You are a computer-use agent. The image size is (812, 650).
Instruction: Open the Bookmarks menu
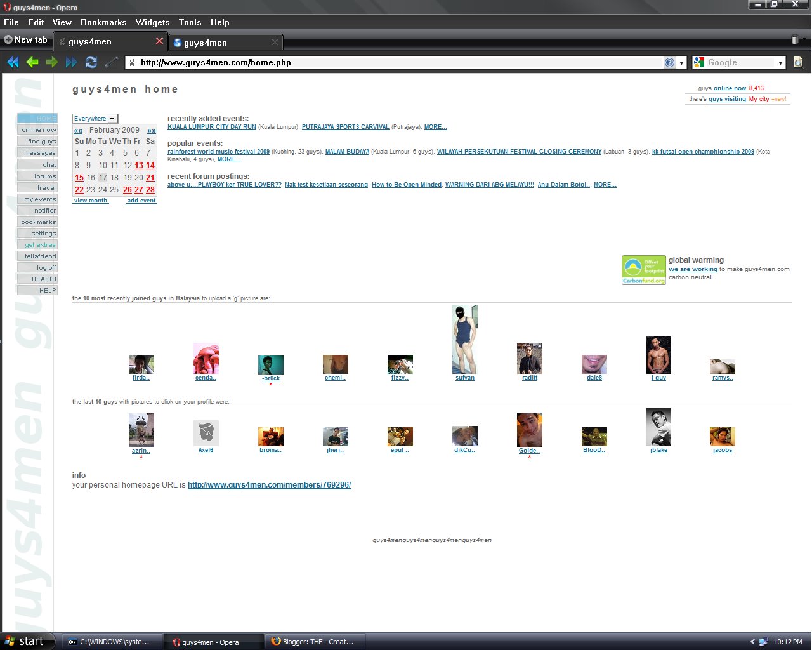(x=103, y=22)
